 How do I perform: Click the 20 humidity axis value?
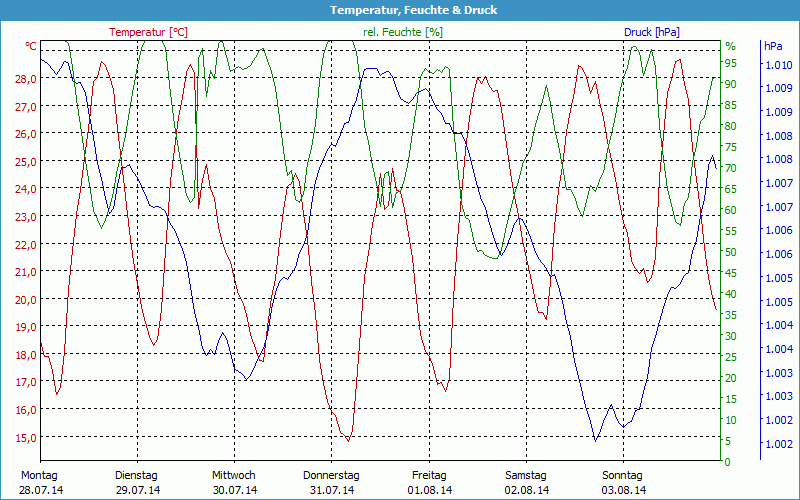731,378
